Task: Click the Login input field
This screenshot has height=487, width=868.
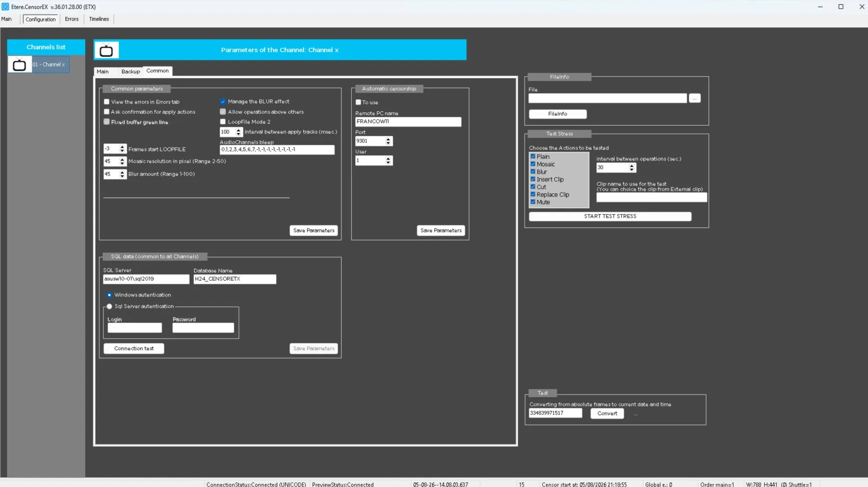Action: pyautogui.click(x=135, y=328)
